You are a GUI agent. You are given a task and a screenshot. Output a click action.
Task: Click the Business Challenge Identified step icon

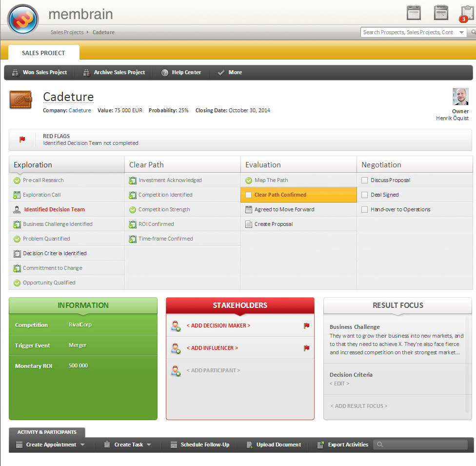(17, 224)
